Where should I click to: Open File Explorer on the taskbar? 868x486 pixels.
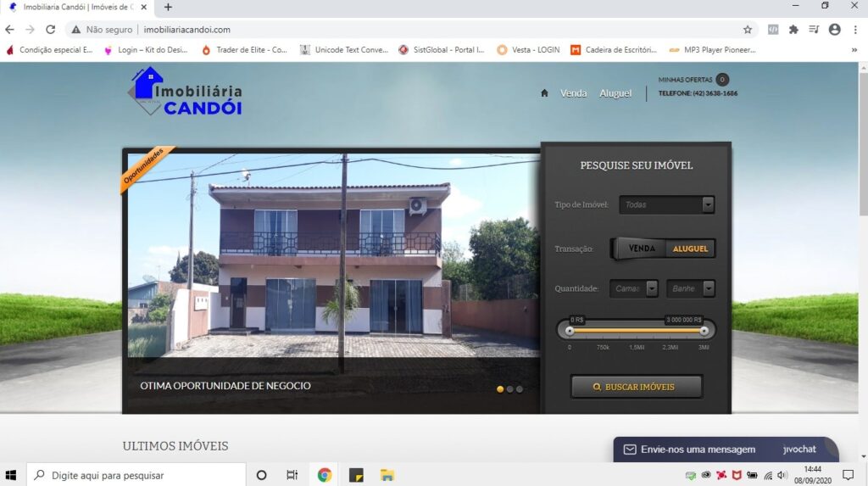coord(387,475)
